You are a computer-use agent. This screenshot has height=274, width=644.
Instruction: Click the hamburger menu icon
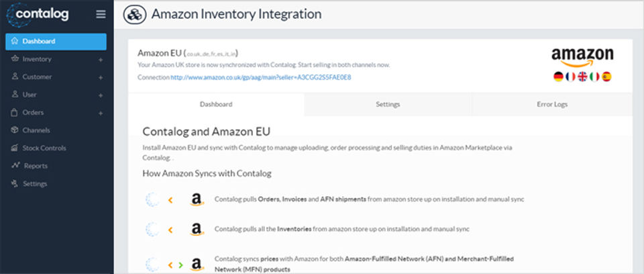click(x=101, y=14)
